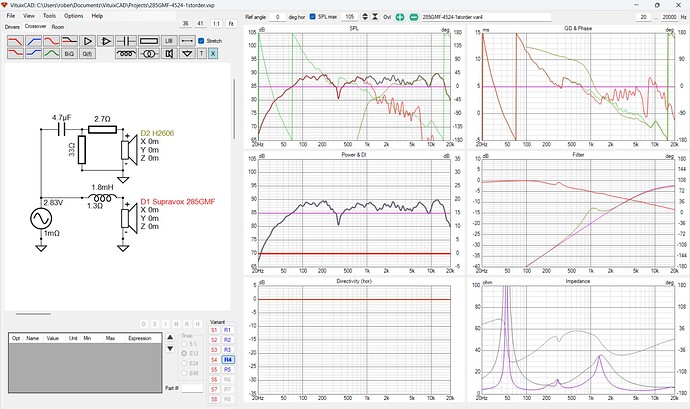Load variant R2

coord(227,340)
